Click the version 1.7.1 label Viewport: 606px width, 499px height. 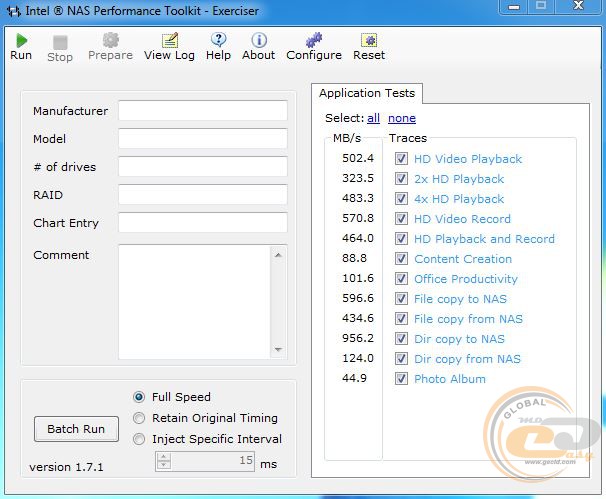point(66,467)
